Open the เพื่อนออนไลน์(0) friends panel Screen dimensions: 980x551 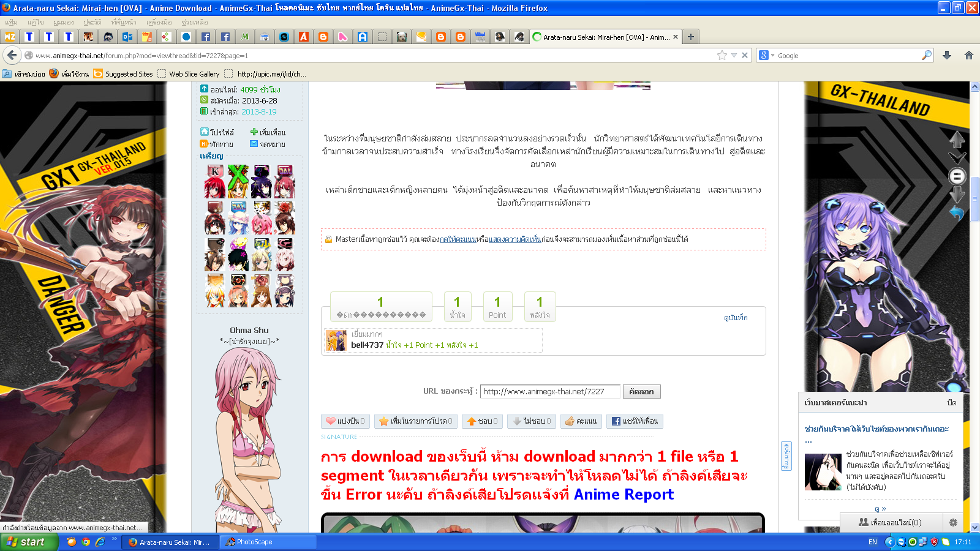890,522
